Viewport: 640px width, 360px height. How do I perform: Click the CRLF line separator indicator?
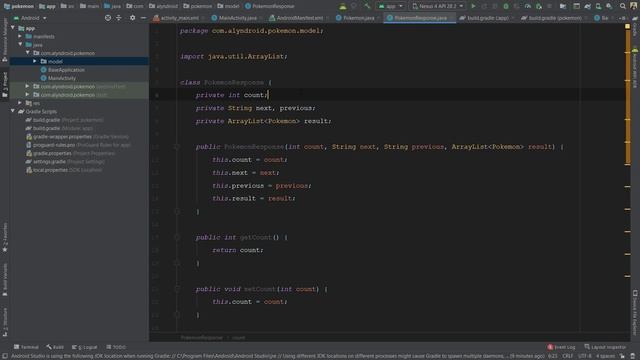[567, 356]
